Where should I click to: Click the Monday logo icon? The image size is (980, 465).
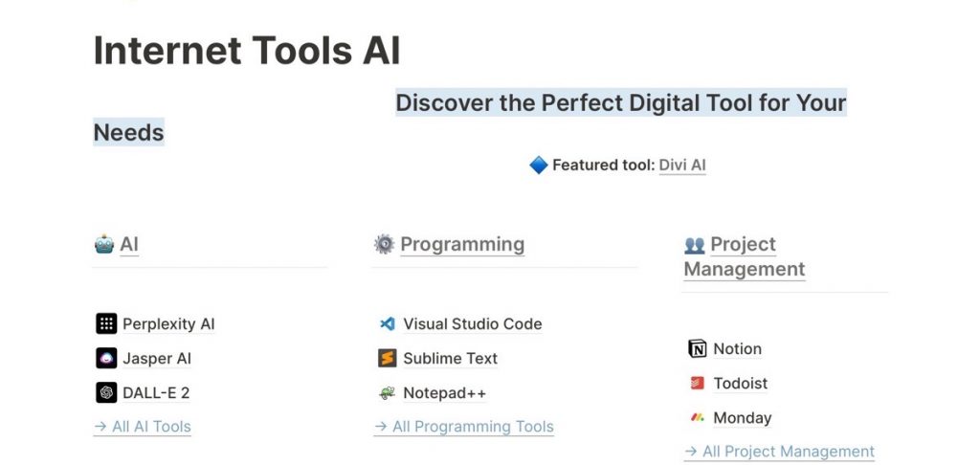tap(697, 417)
